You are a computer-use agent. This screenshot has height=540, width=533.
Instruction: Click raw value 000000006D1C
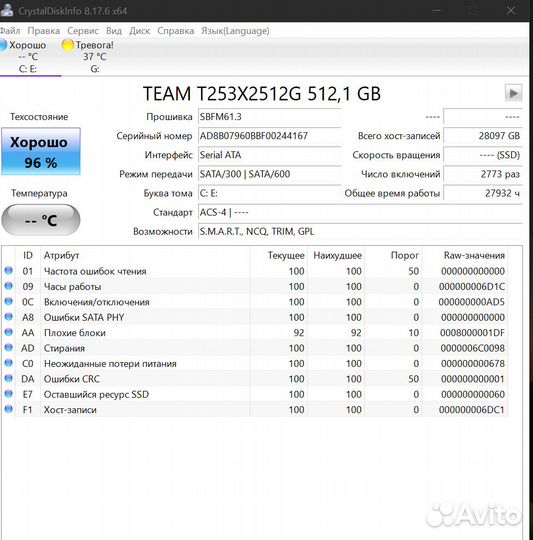(472, 287)
